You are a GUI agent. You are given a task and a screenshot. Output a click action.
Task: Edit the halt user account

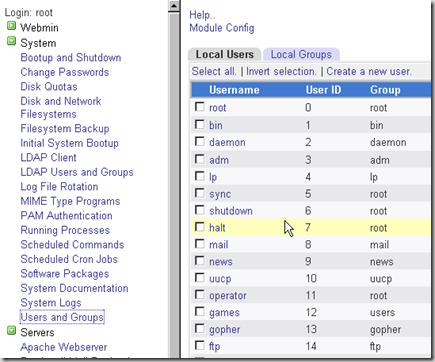point(217,228)
